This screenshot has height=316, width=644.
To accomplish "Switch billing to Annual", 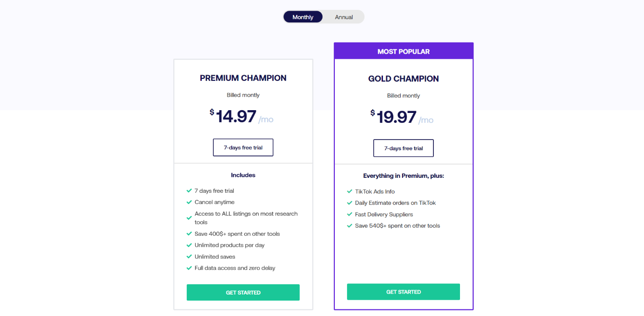I will (x=344, y=17).
